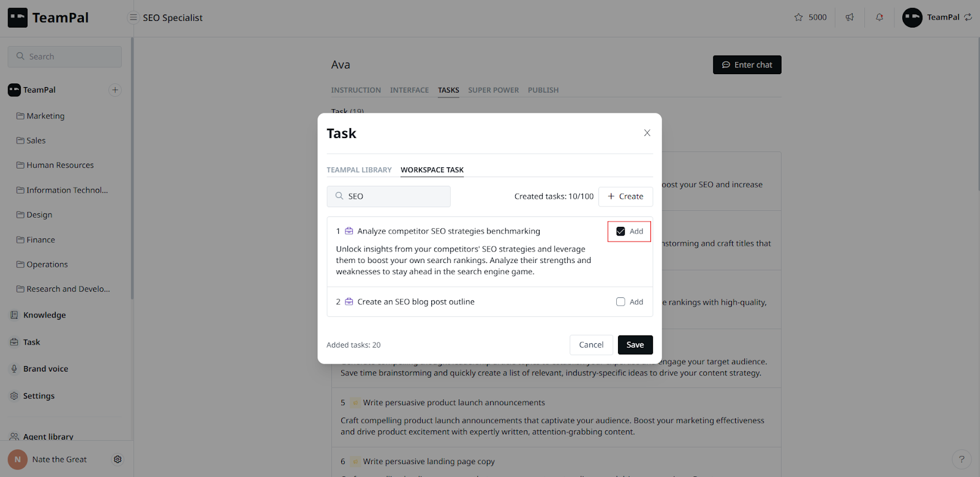
Task: Click Save in the Task dialog
Action: (x=635, y=345)
